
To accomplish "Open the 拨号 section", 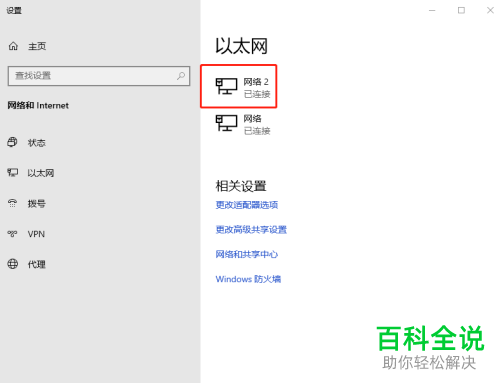I will [x=37, y=204].
